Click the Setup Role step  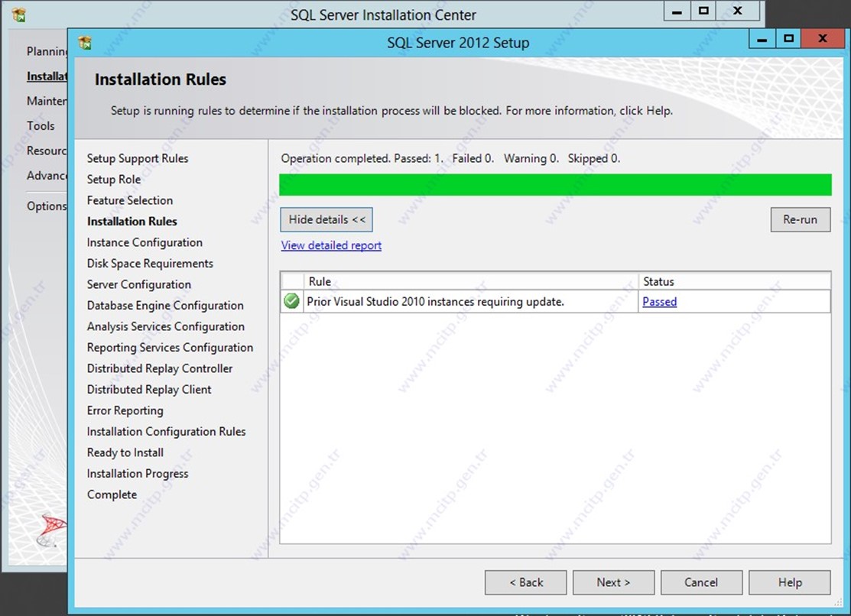click(113, 180)
